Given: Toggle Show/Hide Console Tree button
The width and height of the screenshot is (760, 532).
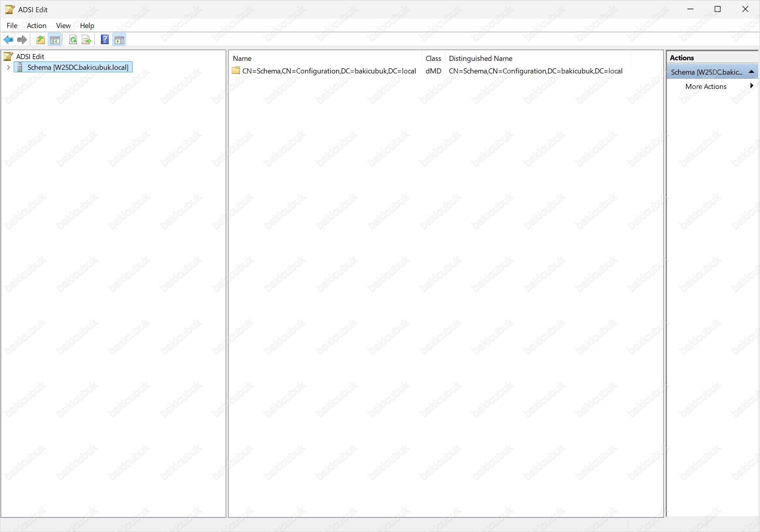Looking at the screenshot, I should [x=55, y=40].
